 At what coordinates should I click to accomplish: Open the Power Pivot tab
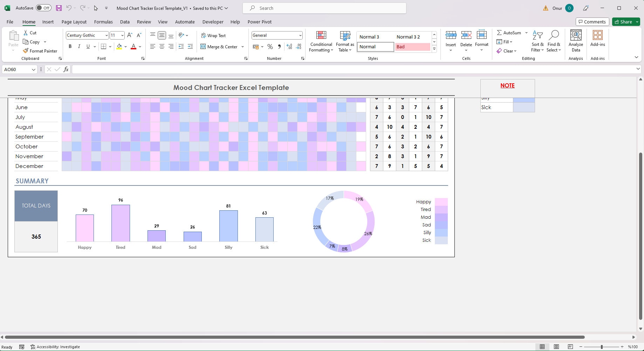click(259, 22)
